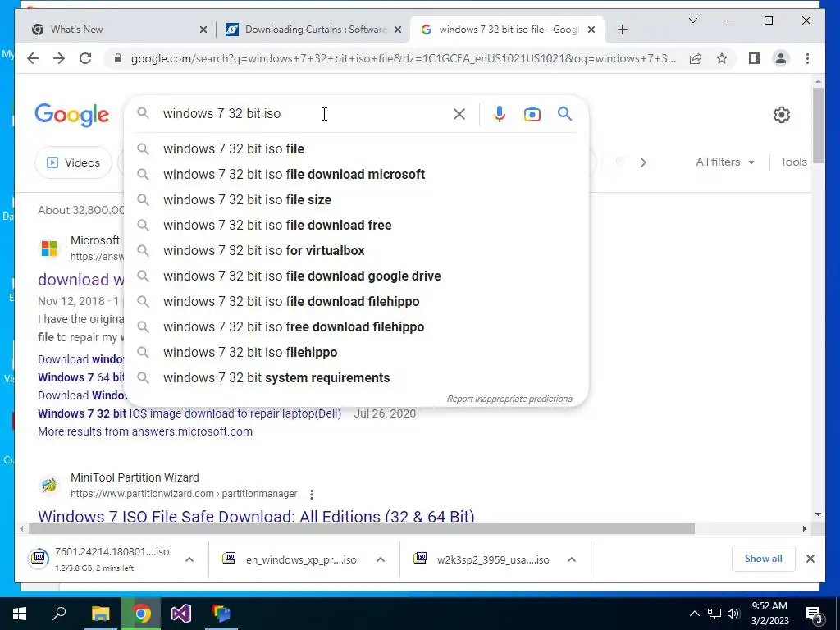Close the Downloading Curtains tab
Screen dimensions: 840x630
coord(398,30)
